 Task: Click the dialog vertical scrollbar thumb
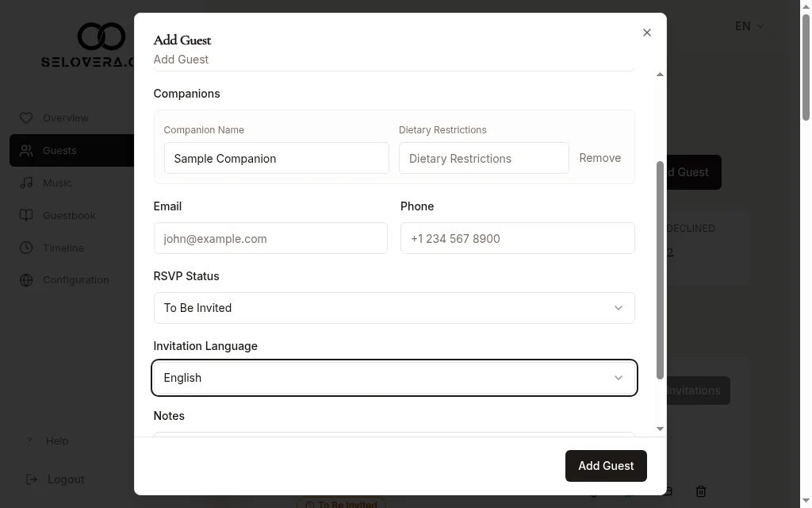pyautogui.click(x=660, y=270)
